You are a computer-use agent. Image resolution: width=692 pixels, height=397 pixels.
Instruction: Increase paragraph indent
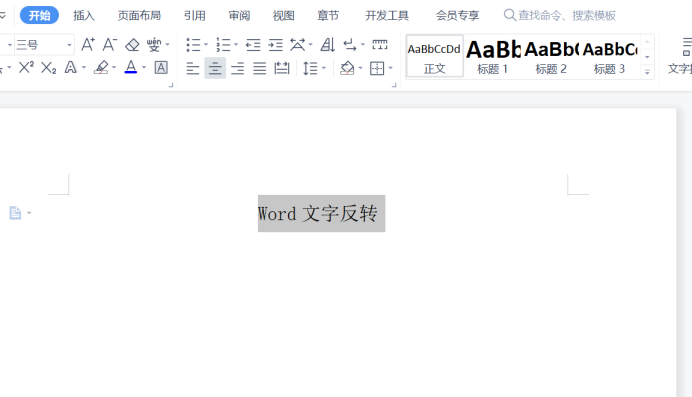[x=275, y=45]
